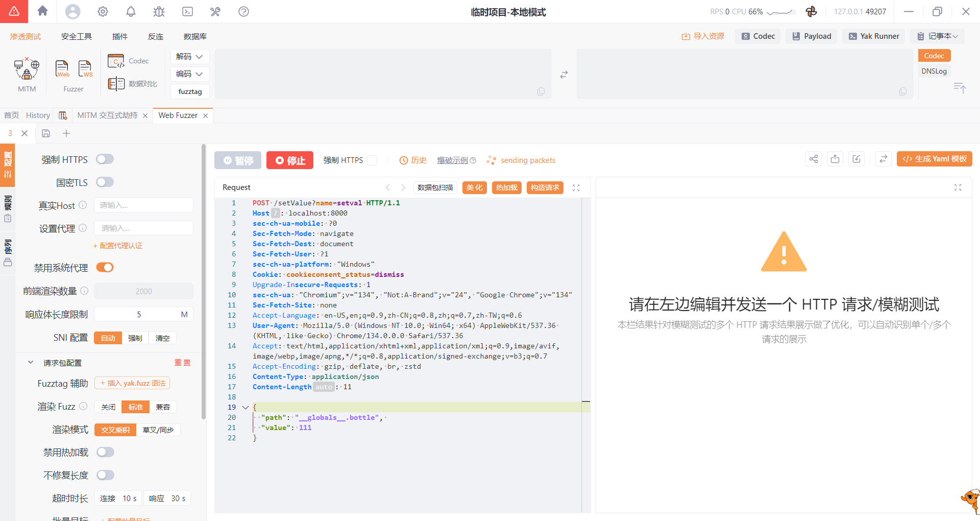Viewport: 980px width, 521px height.
Task: Check the 强制 HTTPS checkbox beside stop button
Action: point(372,160)
